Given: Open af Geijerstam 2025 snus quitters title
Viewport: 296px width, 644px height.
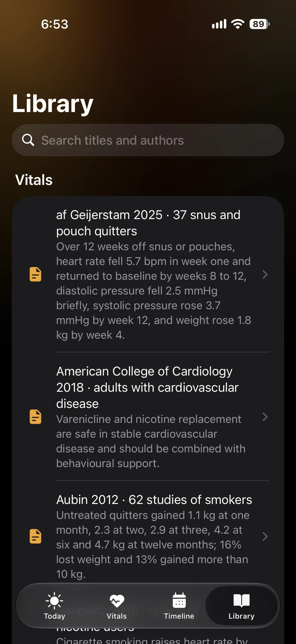Looking at the screenshot, I should 148,223.
